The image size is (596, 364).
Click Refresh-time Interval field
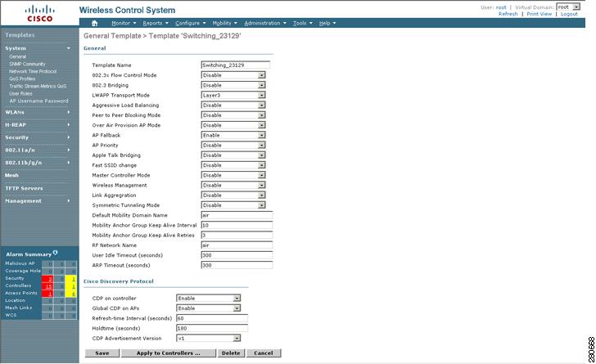[x=212, y=318]
